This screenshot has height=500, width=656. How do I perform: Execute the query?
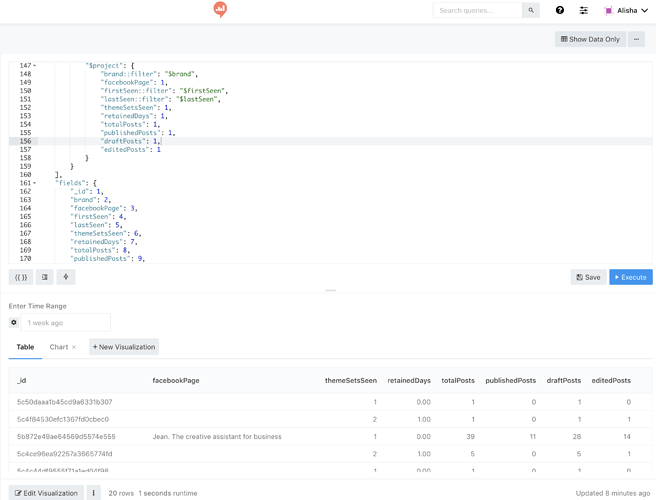coord(631,277)
